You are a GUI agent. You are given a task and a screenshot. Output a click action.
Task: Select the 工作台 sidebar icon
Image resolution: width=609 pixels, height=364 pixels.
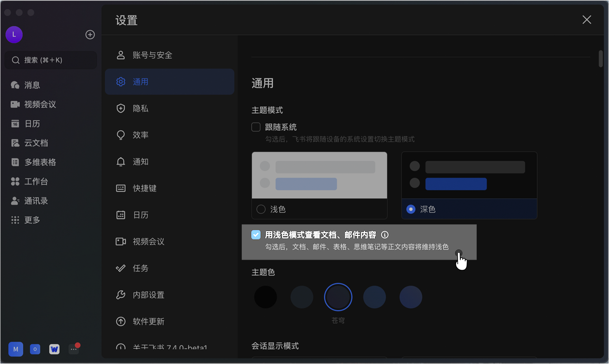pos(36,182)
